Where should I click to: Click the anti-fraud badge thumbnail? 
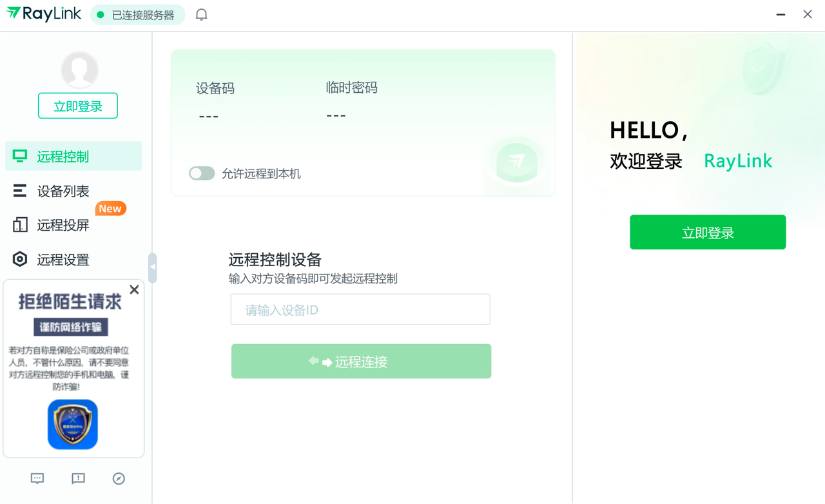[x=72, y=424]
